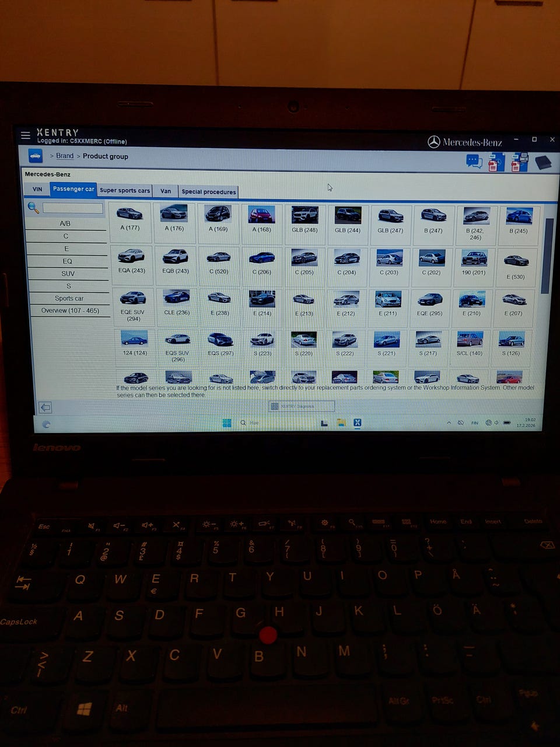The image size is (560, 747).
Task: Open the Super sports cars tab
Action: (125, 190)
